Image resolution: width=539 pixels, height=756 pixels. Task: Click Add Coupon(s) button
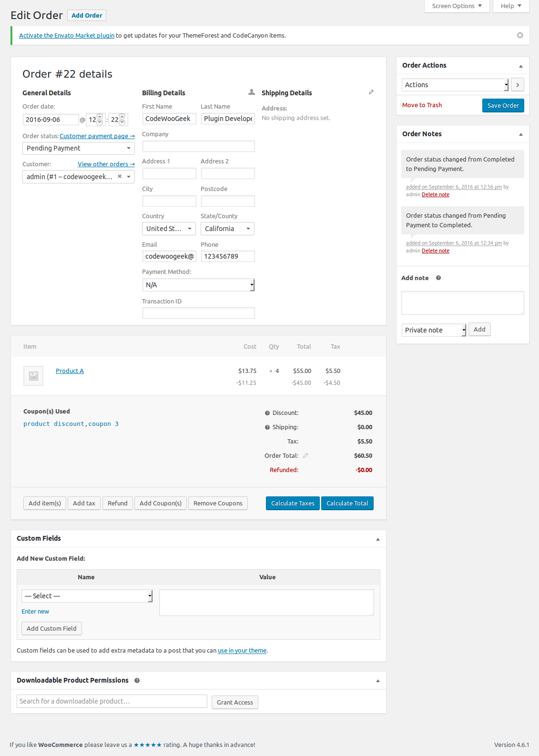pyautogui.click(x=161, y=503)
